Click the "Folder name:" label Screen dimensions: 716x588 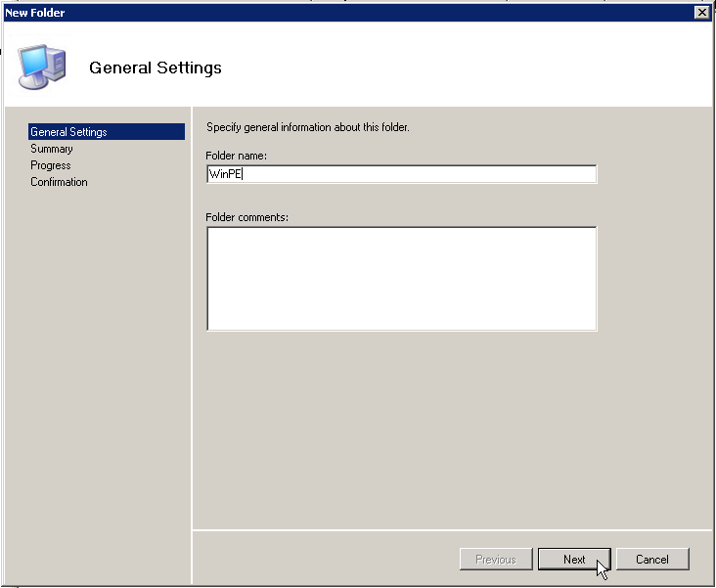pyautogui.click(x=237, y=156)
